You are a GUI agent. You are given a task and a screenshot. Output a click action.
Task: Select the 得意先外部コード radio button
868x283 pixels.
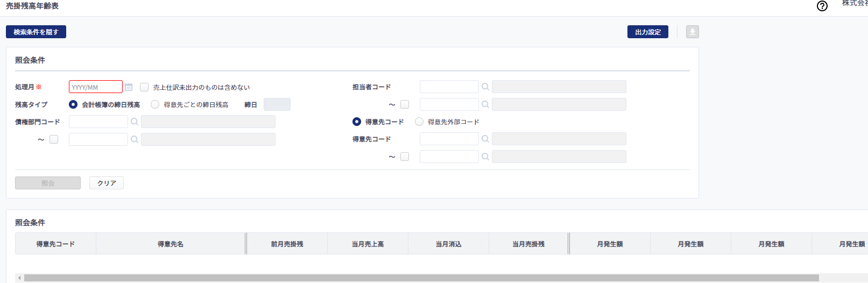pos(419,122)
